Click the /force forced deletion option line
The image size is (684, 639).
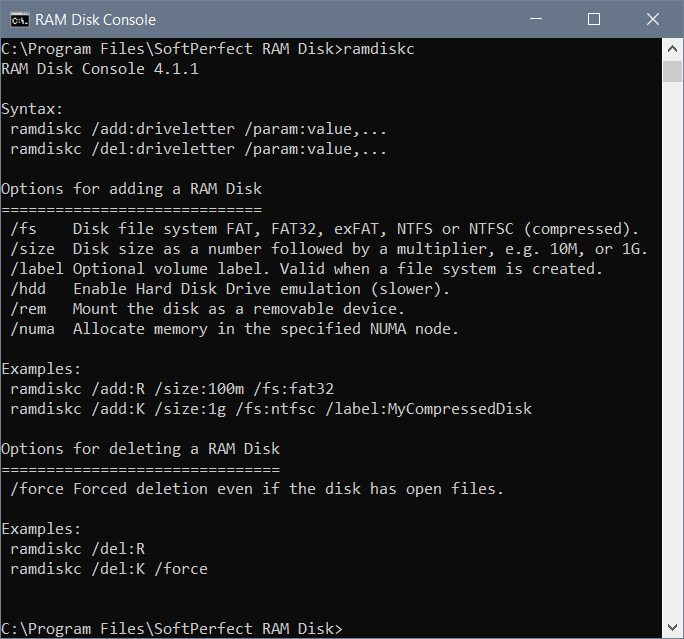coord(257,489)
